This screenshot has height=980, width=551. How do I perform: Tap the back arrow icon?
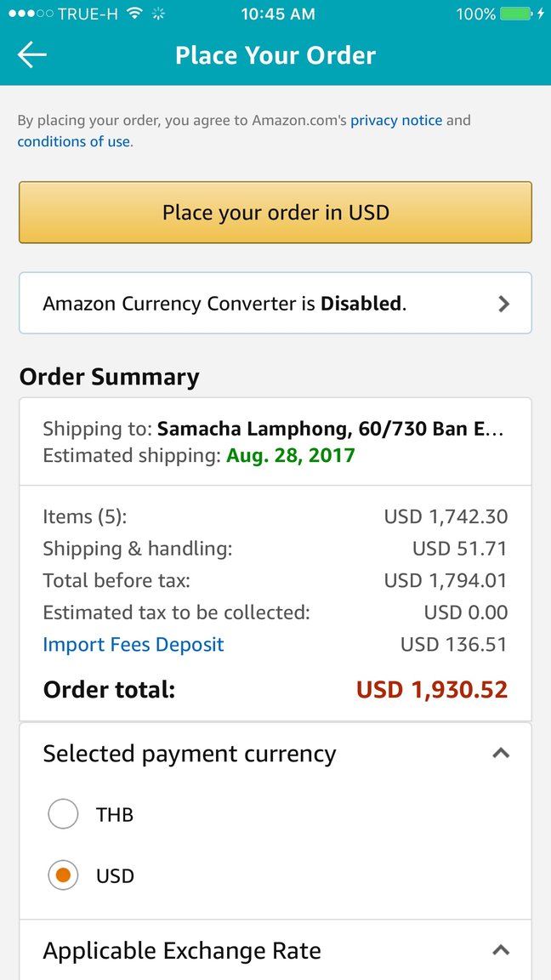[x=32, y=55]
